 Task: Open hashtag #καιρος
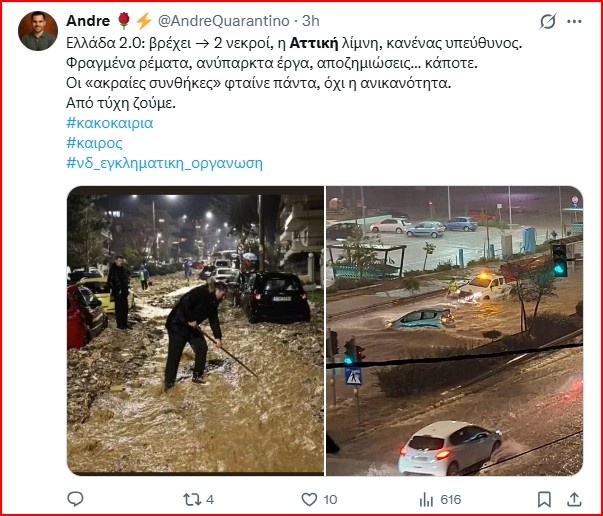coord(95,143)
